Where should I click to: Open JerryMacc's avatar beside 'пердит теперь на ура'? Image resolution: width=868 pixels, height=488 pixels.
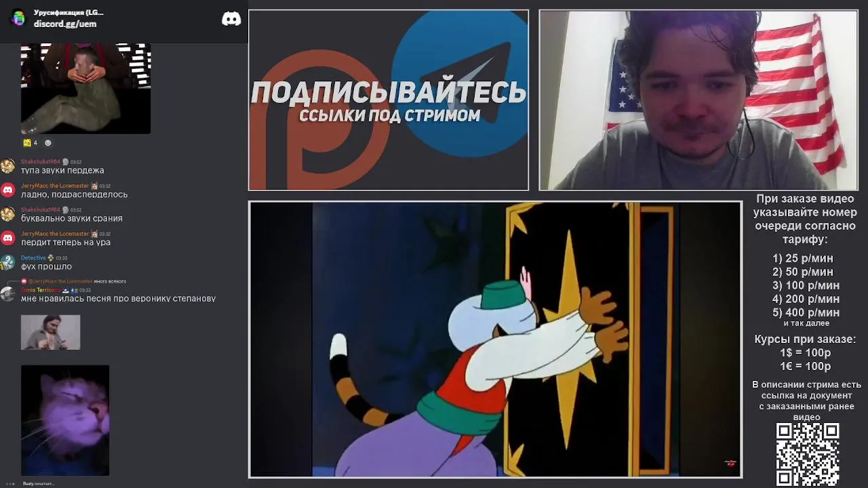point(7,238)
